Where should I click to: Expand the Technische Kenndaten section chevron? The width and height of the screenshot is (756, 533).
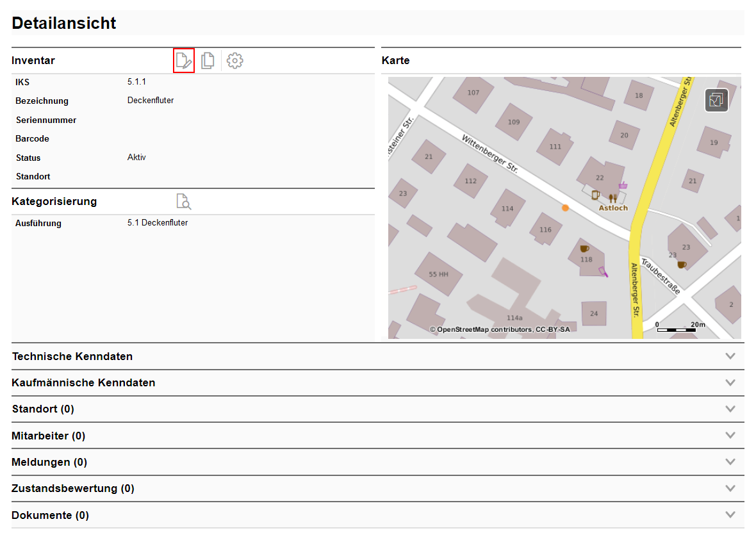[730, 356]
